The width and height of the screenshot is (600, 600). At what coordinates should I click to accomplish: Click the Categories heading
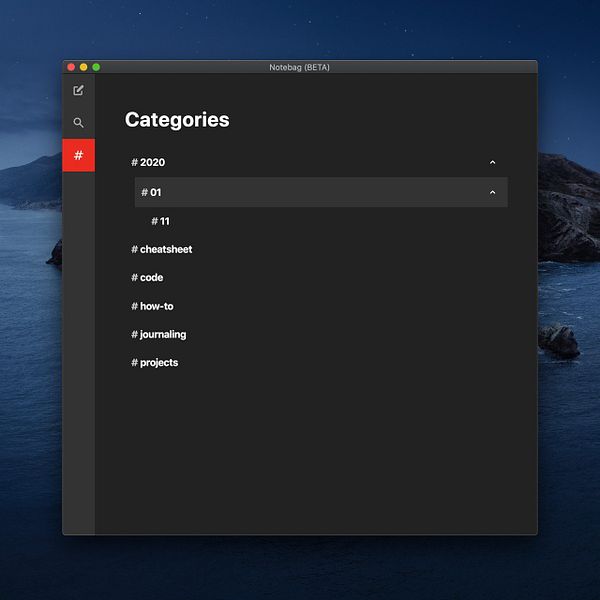[177, 120]
